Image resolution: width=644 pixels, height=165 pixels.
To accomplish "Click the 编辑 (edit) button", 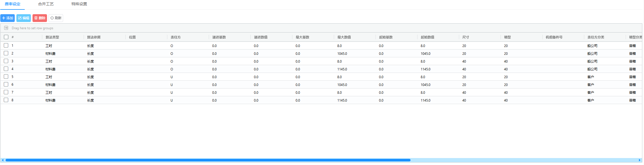I will (x=24, y=18).
